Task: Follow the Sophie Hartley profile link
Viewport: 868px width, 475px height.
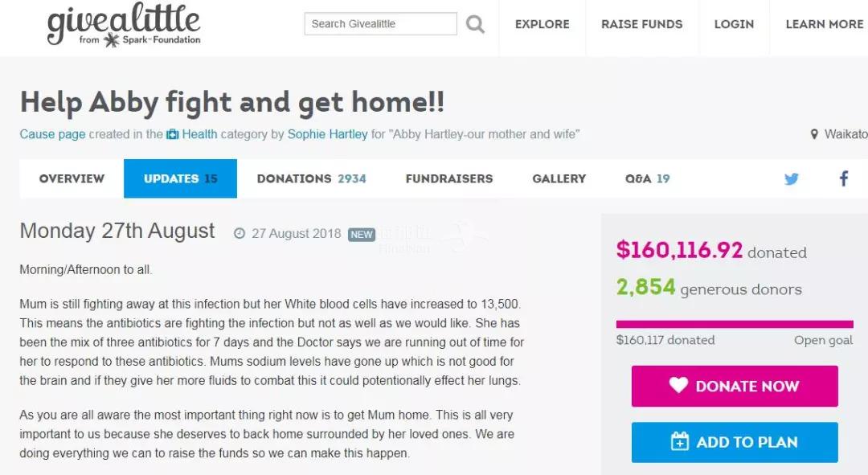Action: point(327,134)
